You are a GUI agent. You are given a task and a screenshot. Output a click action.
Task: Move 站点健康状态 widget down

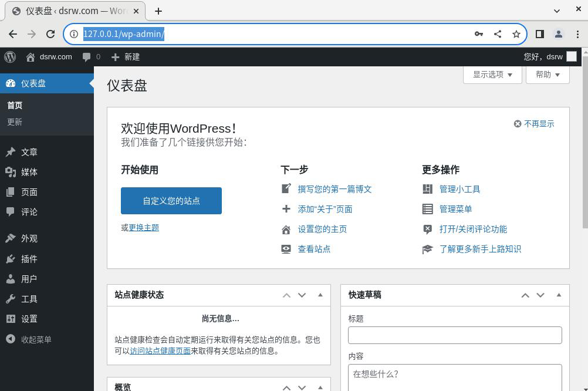[302, 295]
